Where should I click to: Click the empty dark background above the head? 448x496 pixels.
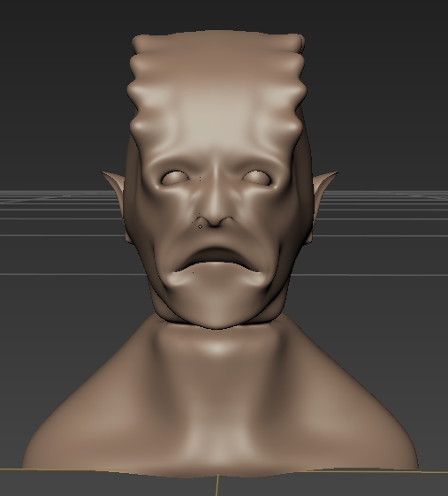click(x=221, y=14)
